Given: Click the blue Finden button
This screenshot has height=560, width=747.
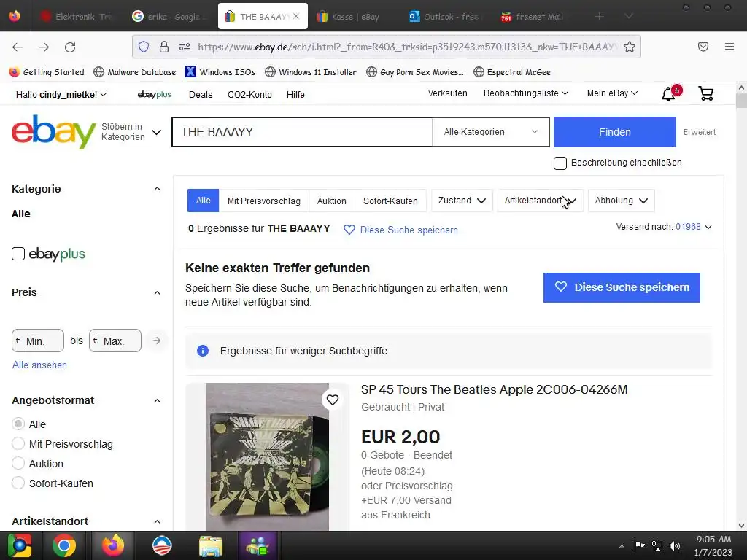Looking at the screenshot, I should (614, 132).
